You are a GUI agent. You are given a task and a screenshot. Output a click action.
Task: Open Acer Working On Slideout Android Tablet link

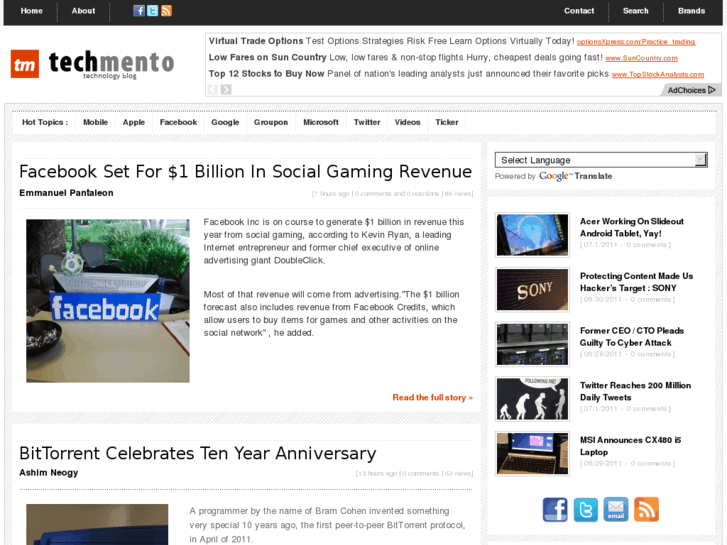631,227
